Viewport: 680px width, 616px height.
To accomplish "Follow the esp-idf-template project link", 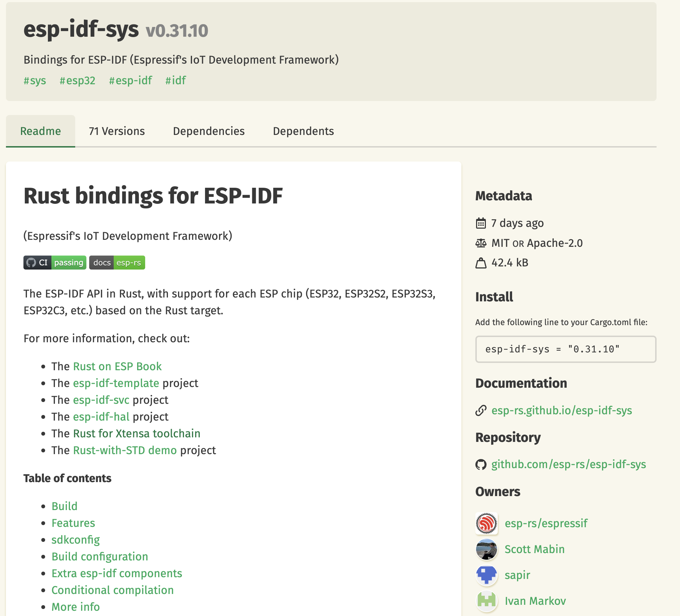I will pos(116,383).
